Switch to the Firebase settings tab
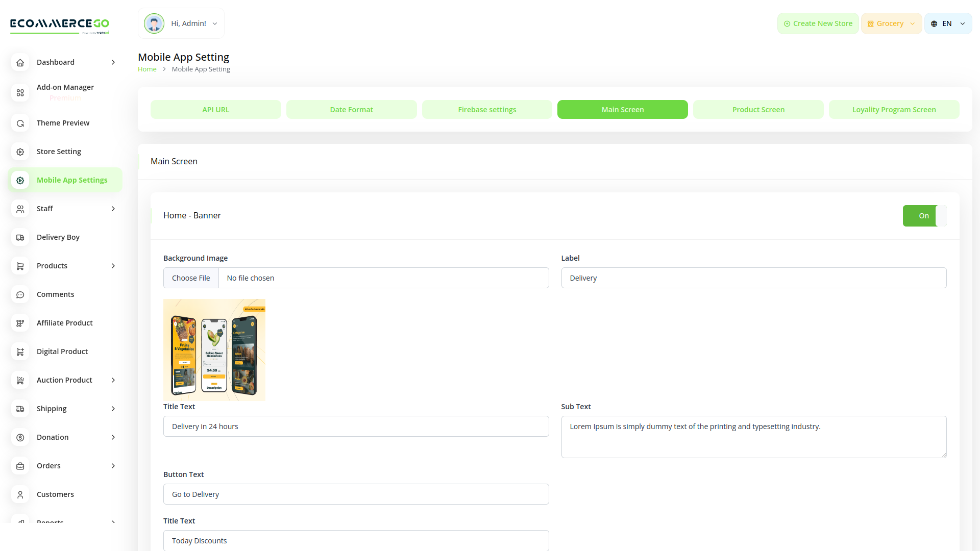Screen dimensions: 980x551 [486, 109]
